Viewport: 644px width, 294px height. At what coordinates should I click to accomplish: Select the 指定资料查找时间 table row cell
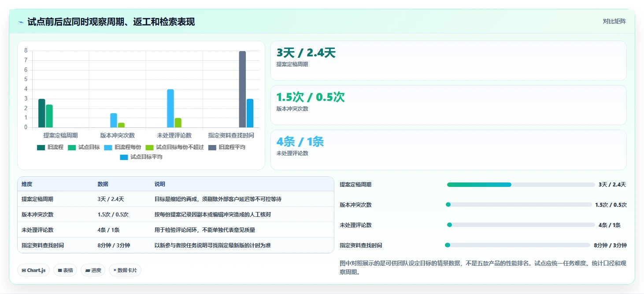click(x=43, y=245)
